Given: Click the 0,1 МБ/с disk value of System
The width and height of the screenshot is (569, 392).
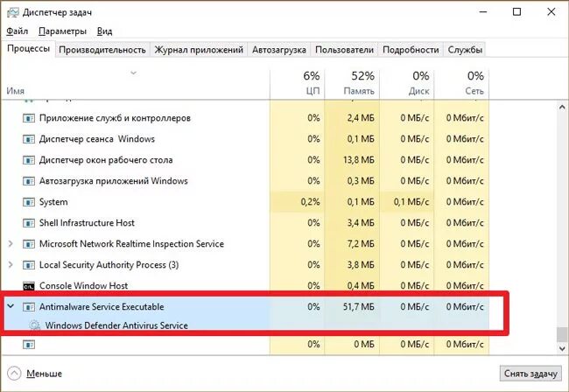Looking at the screenshot, I should [411, 202].
